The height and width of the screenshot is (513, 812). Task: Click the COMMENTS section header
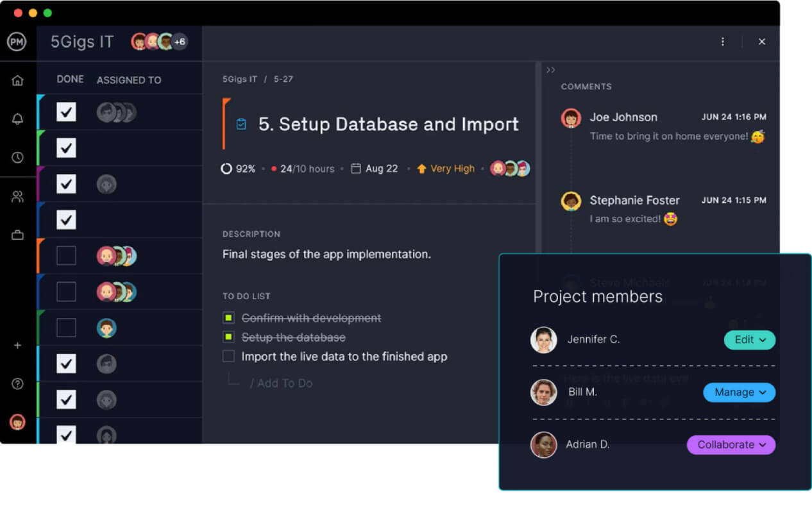[586, 87]
